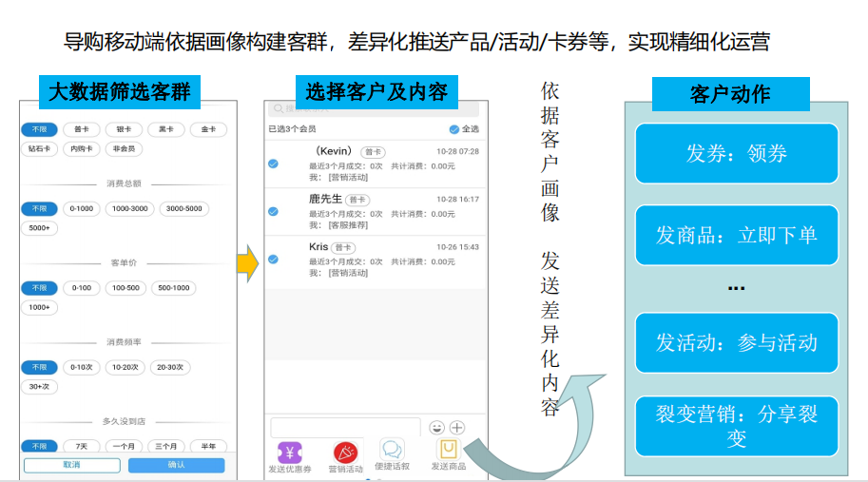868x482 pixels.
Task: Click the plus icon beside message box
Action: (457, 428)
